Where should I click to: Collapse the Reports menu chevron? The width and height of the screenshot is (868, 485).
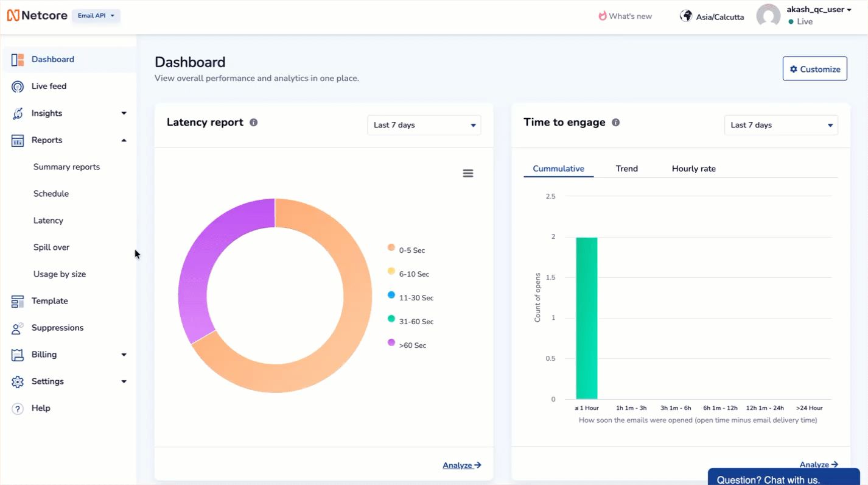click(x=124, y=140)
